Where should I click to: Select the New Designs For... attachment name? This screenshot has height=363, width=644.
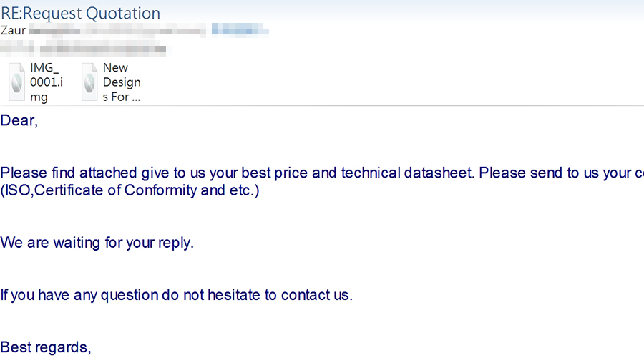pos(122,82)
